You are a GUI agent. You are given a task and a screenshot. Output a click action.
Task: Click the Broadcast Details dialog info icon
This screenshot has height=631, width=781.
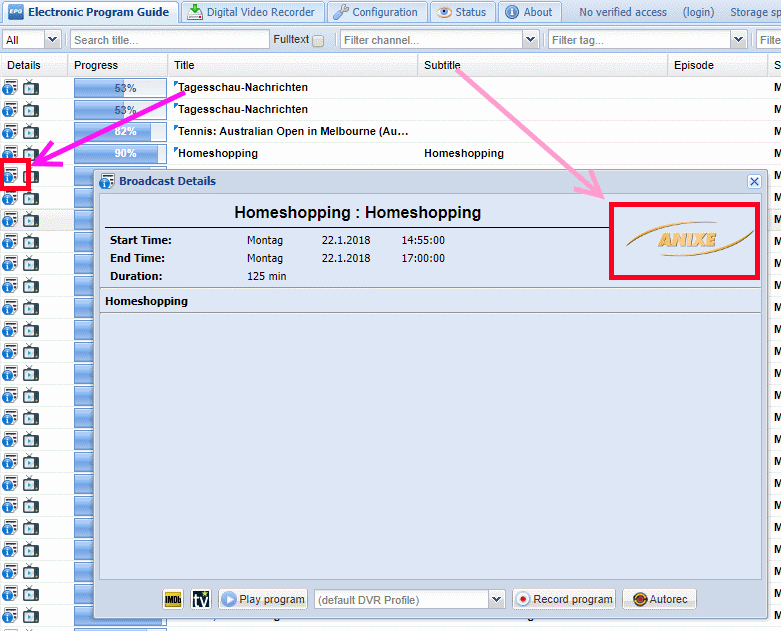107,181
